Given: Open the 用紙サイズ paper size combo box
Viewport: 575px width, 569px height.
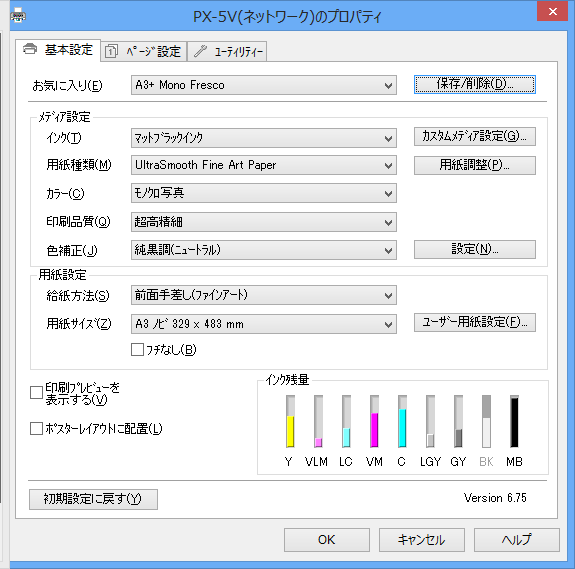Looking at the screenshot, I should tap(264, 324).
